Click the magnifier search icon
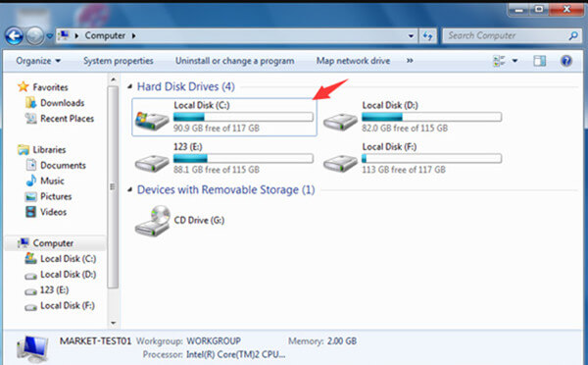 [573, 36]
